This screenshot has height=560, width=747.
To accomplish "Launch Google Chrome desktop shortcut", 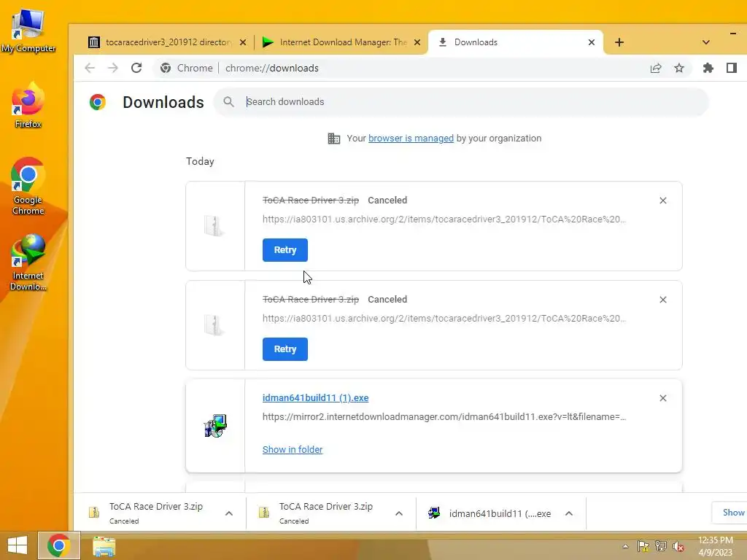I will [28, 187].
